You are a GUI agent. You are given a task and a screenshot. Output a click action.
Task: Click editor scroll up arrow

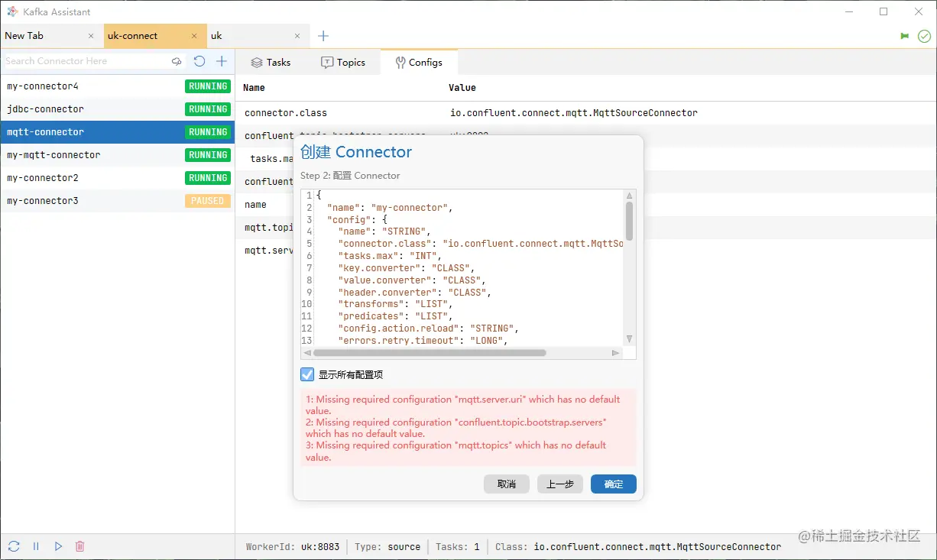[629, 196]
